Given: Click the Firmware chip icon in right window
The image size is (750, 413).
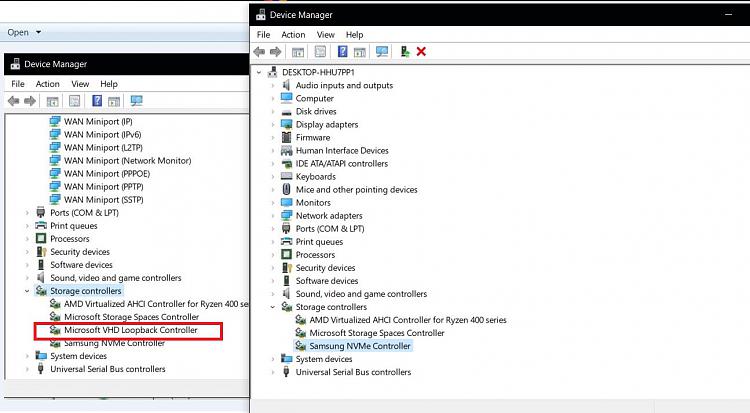Looking at the screenshot, I should pos(286,137).
